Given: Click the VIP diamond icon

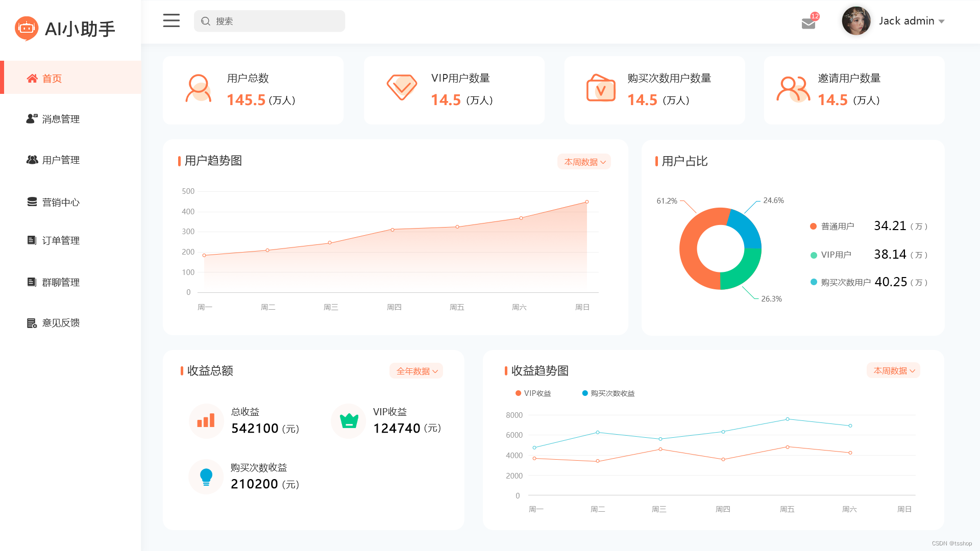Looking at the screenshot, I should click(402, 87).
